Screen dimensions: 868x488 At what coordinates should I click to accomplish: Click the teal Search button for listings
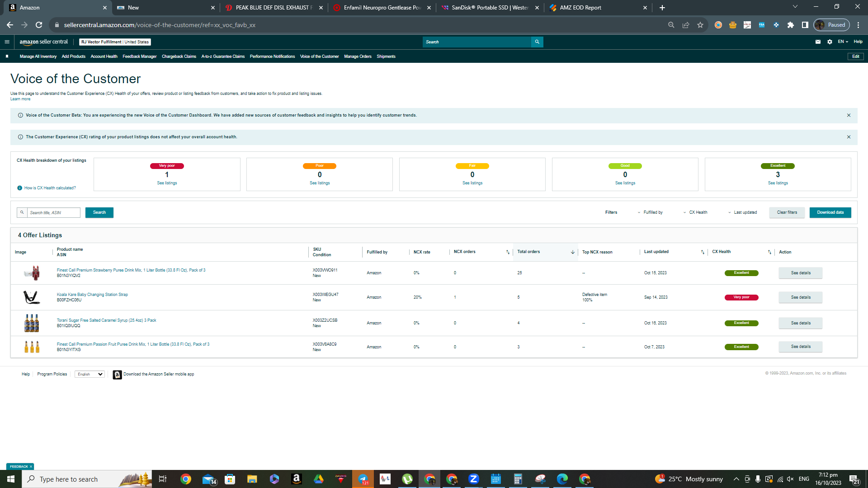point(99,212)
